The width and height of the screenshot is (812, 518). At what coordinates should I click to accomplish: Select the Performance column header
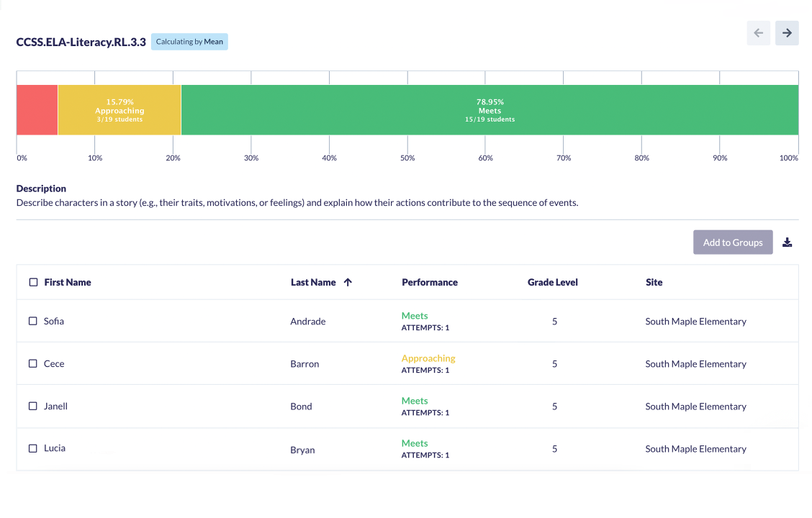(x=430, y=282)
